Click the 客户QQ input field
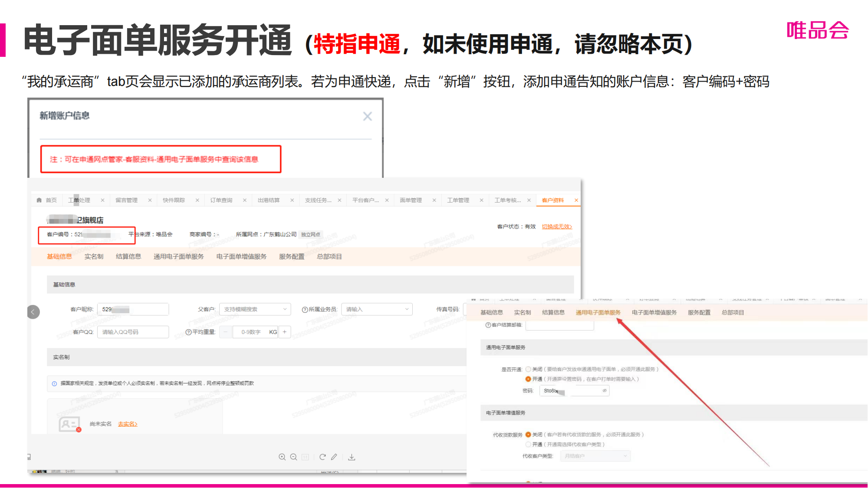The width and height of the screenshot is (868, 488). (x=133, y=332)
